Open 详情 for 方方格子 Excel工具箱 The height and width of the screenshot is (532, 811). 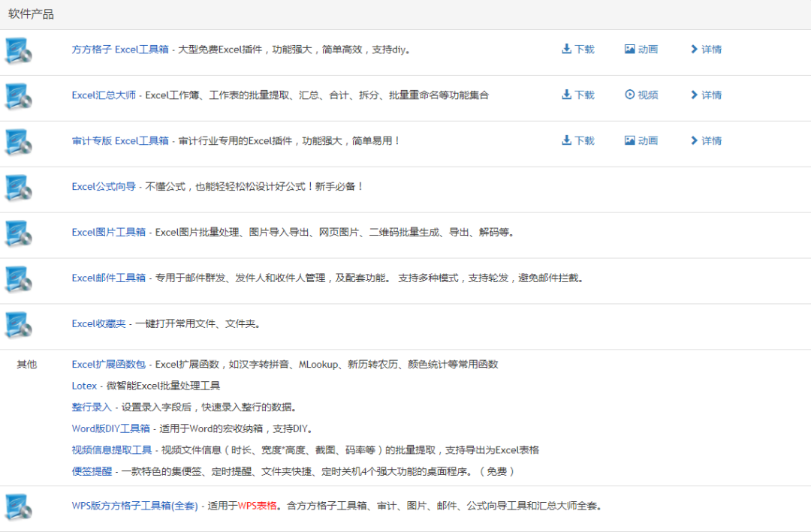[x=706, y=50]
